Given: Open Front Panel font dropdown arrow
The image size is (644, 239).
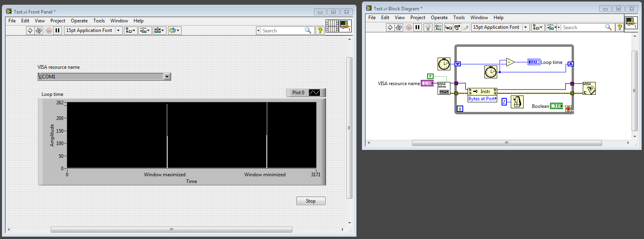Looking at the screenshot, I should tap(118, 30).
